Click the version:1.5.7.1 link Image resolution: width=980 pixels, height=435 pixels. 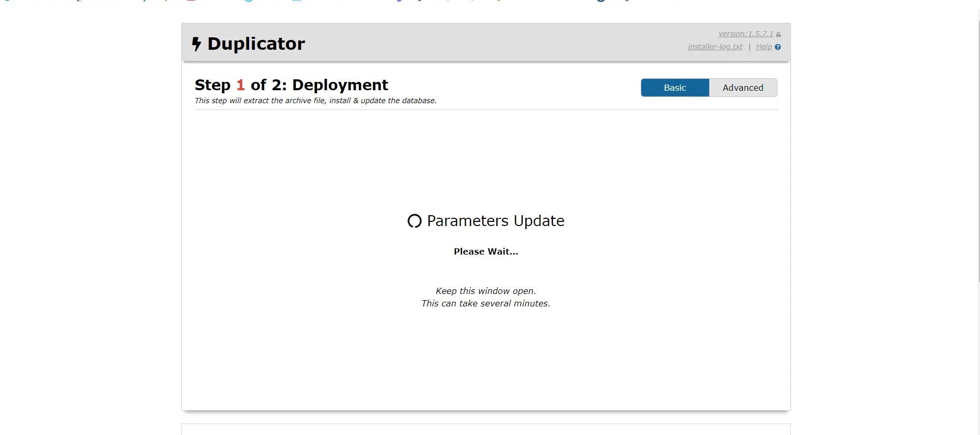[x=745, y=34]
